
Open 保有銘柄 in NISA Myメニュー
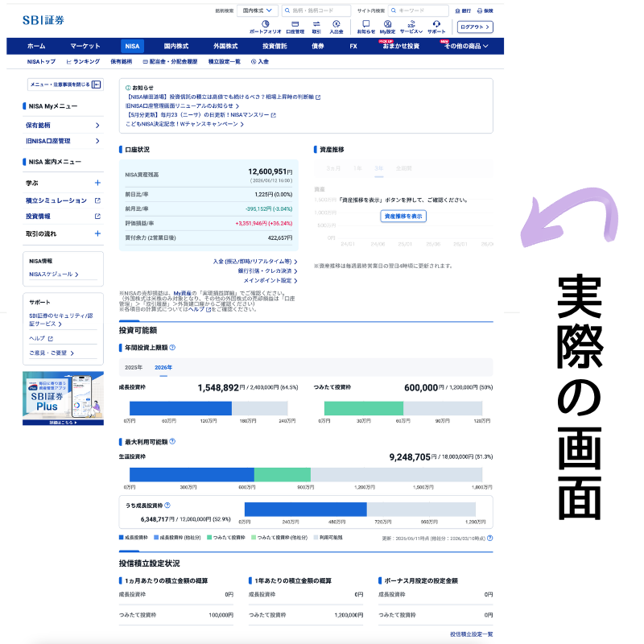pyautogui.click(x=63, y=126)
